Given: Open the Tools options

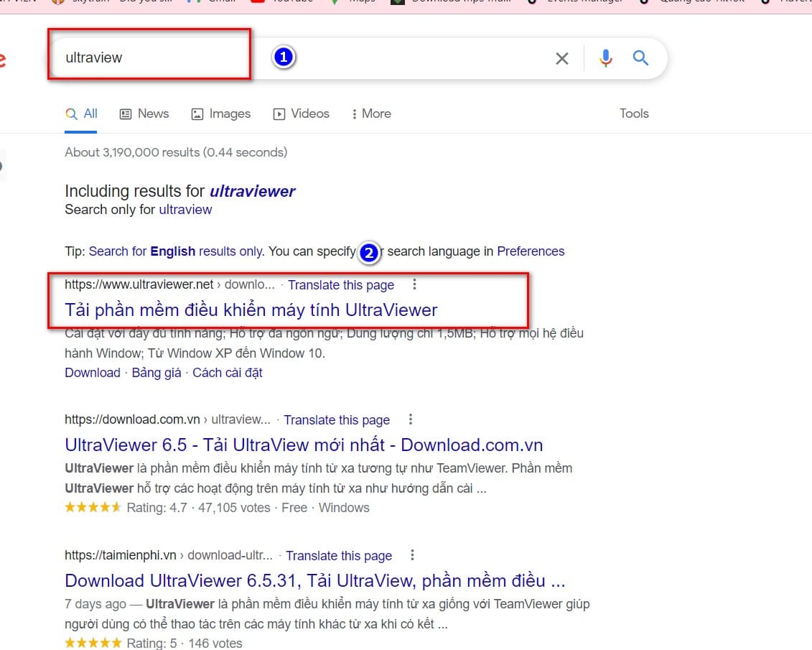Looking at the screenshot, I should click(x=634, y=113).
